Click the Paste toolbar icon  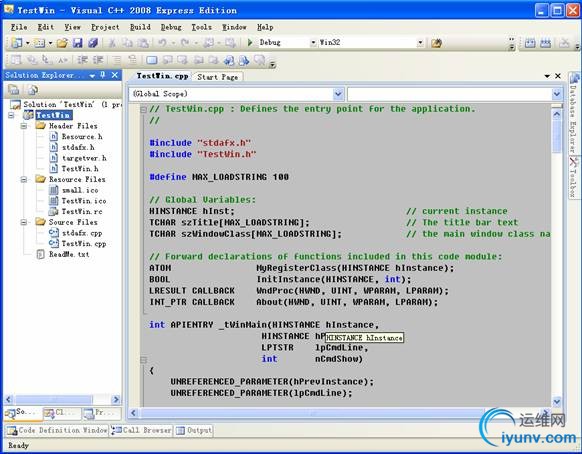pos(143,43)
